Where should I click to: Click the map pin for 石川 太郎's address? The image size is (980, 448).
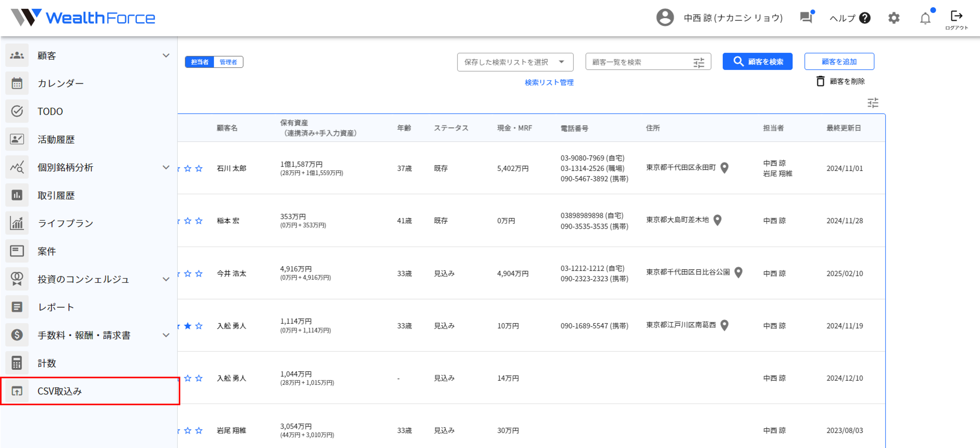click(x=724, y=168)
